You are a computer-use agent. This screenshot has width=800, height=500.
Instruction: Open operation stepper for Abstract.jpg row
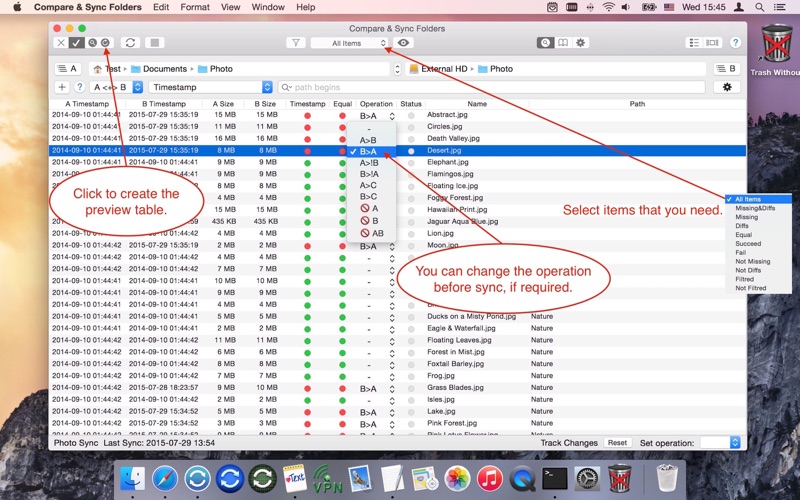tap(392, 116)
